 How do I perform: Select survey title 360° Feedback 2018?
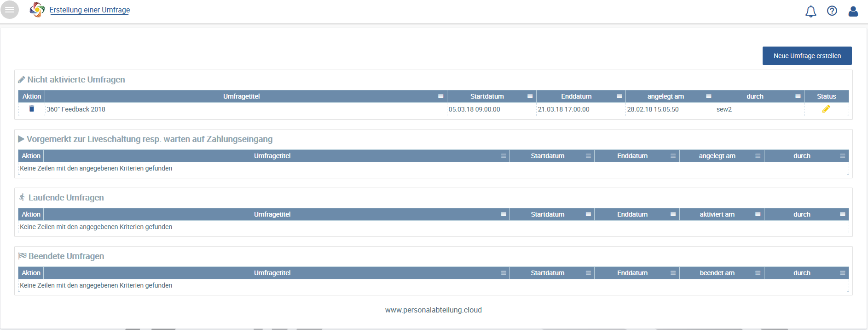(x=76, y=109)
